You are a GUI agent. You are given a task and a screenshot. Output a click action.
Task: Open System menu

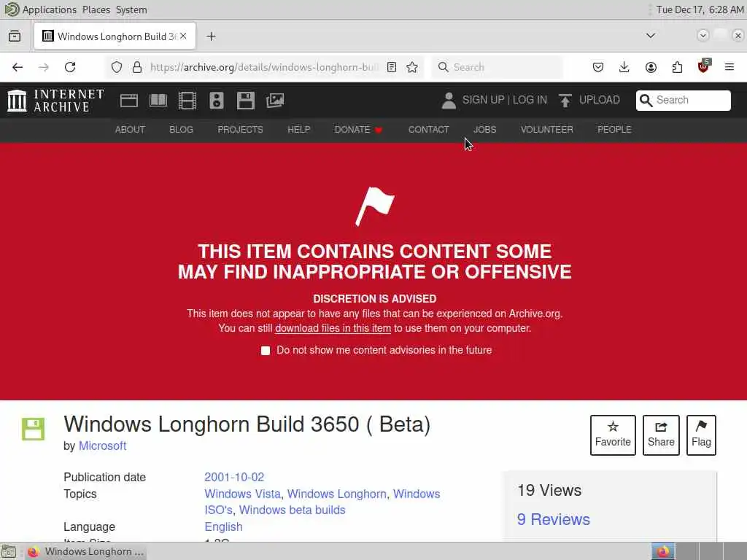coord(131,9)
